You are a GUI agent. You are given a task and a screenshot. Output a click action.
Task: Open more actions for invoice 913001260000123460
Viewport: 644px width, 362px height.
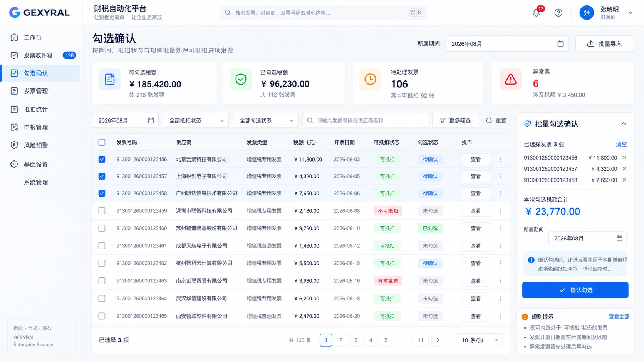[500, 228]
